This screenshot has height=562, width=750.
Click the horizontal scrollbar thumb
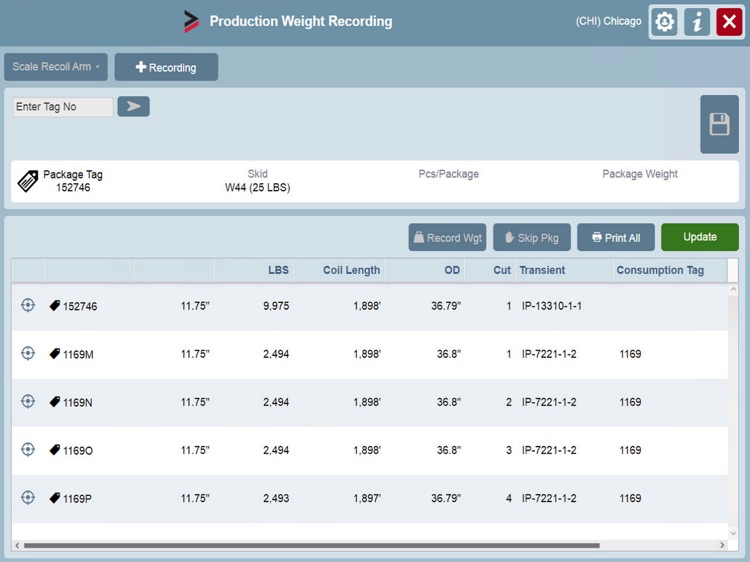tap(312, 545)
